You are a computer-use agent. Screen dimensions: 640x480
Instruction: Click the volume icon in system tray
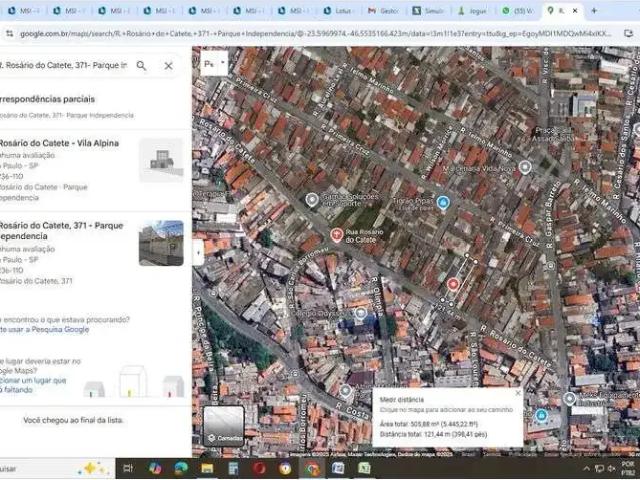(611, 469)
